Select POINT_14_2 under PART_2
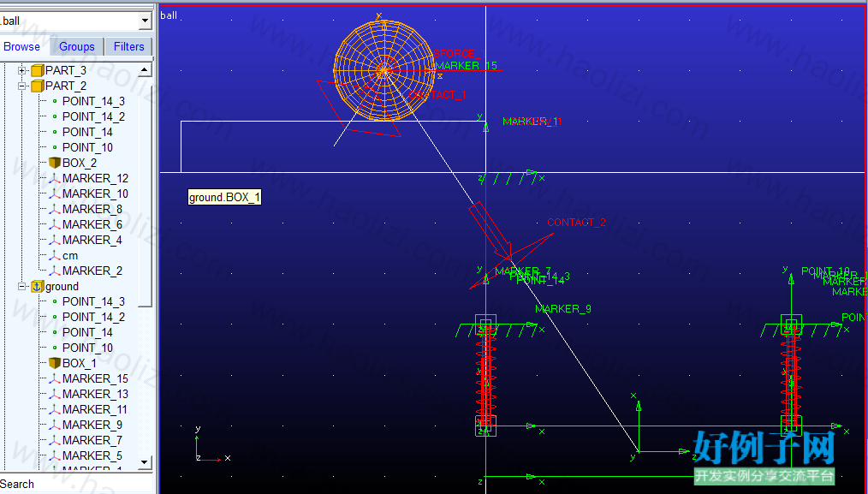 (x=93, y=116)
